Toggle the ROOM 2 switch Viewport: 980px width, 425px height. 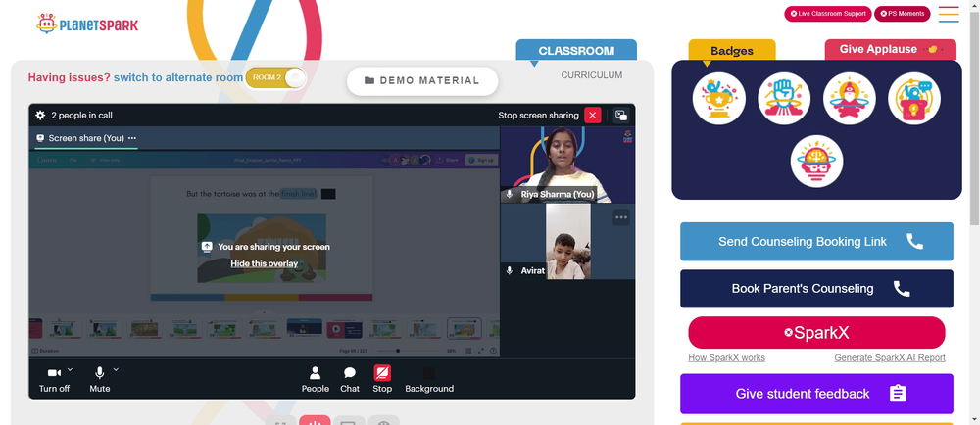[x=275, y=77]
